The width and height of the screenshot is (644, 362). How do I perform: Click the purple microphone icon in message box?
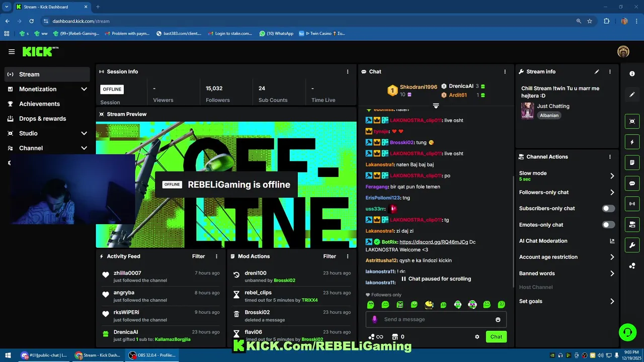coord(374,319)
